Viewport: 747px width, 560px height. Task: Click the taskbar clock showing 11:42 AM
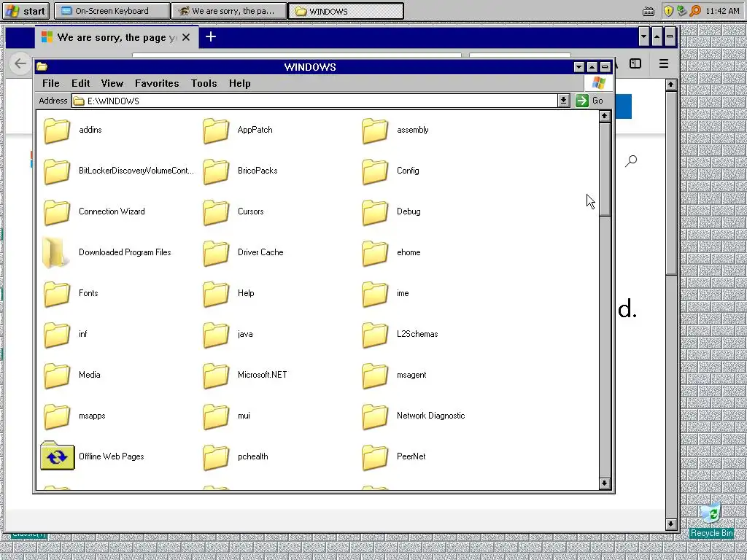[722, 11]
